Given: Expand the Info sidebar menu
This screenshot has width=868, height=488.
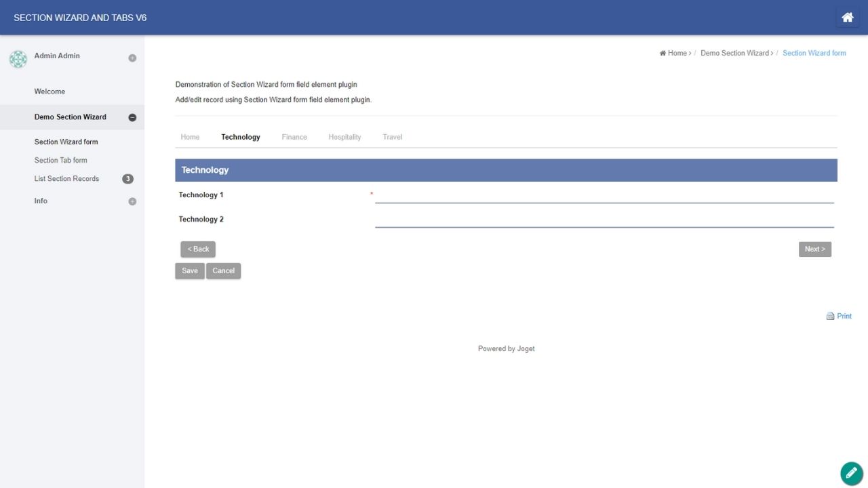Looking at the screenshot, I should (132, 201).
